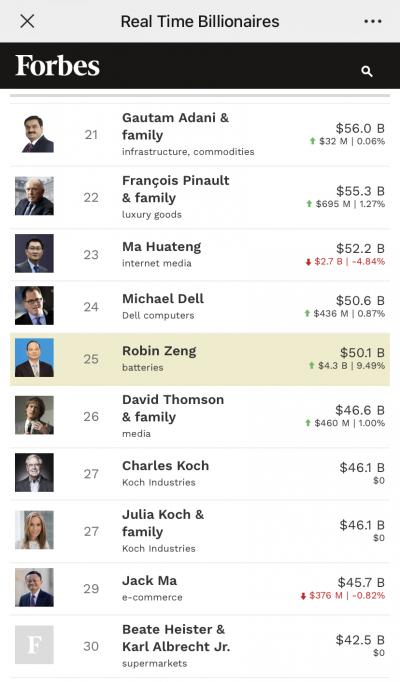Open Robin Zeng's highlighted photo
The image size is (400, 682).
tap(34, 358)
